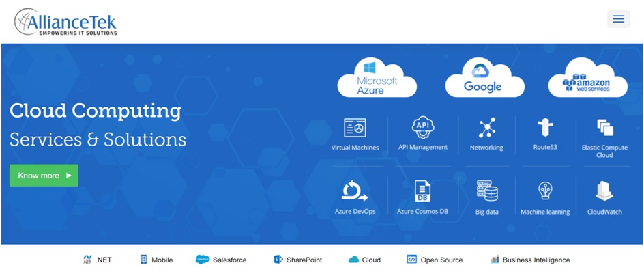Click the AllianceTek logo
This screenshot has height=276, width=644.
pyautogui.click(x=66, y=22)
